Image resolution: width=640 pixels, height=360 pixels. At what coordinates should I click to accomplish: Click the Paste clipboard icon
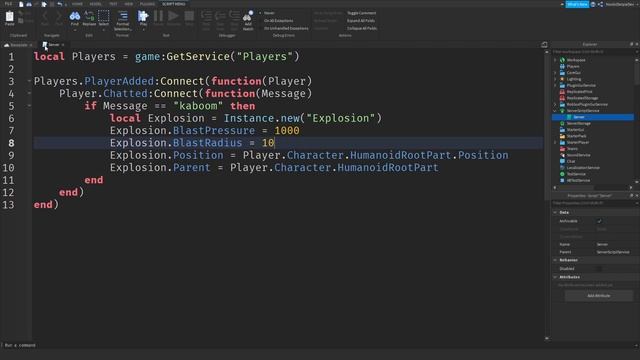(x=9, y=16)
